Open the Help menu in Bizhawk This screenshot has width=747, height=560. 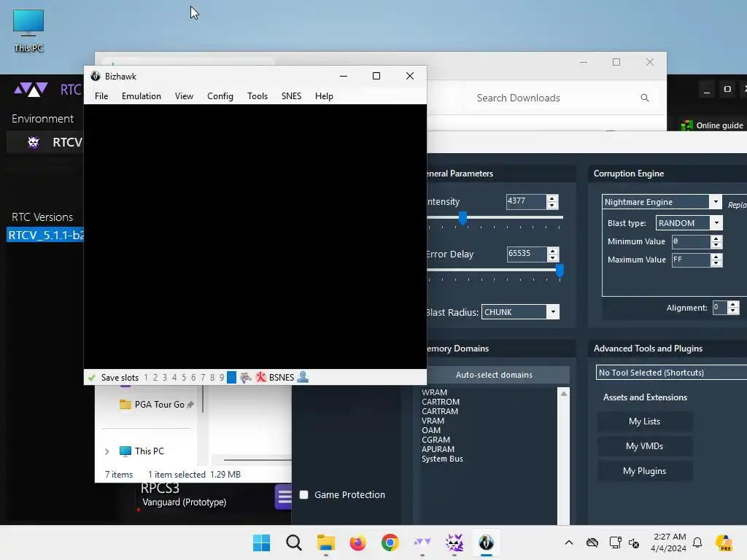tap(324, 96)
